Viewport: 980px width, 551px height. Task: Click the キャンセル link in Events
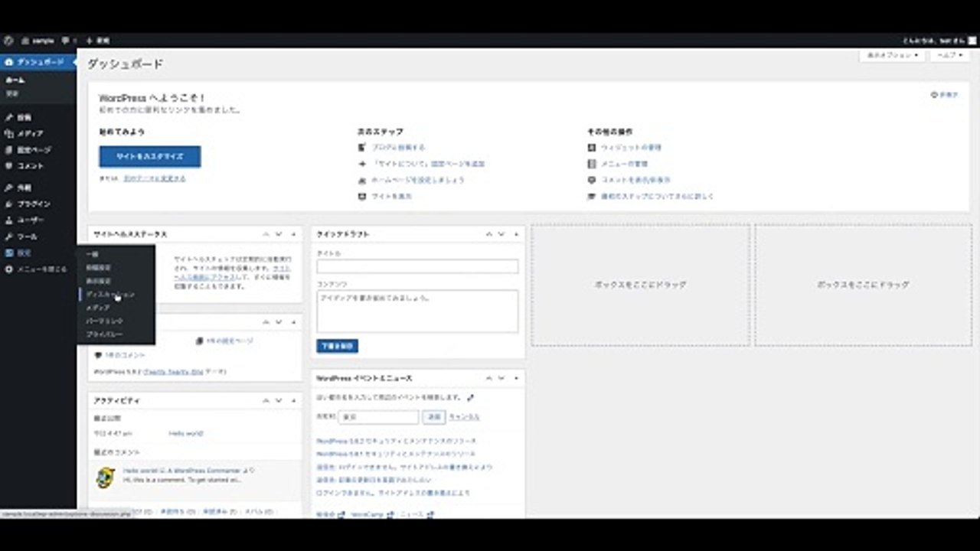(464, 417)
